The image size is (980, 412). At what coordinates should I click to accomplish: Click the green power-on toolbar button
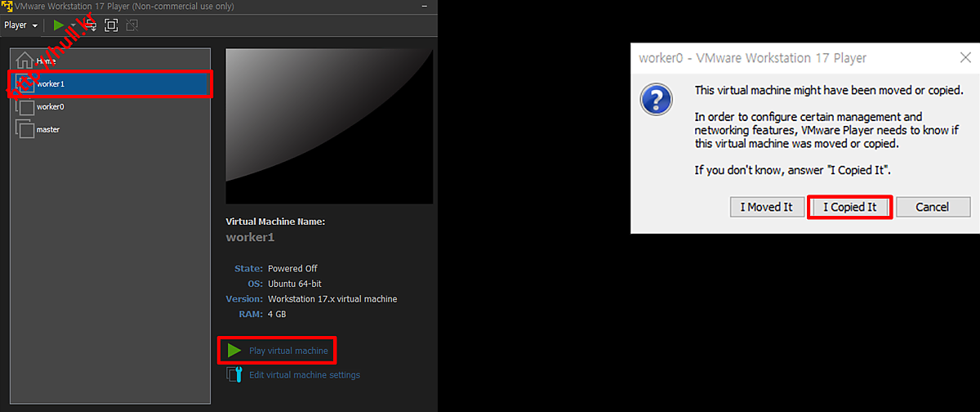58,25
